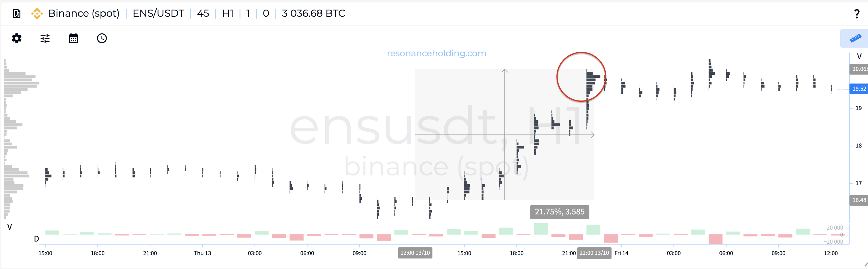Screen dimensions: 868x269
Task: Click the Binance logo icon
Action: click(37, 14)
